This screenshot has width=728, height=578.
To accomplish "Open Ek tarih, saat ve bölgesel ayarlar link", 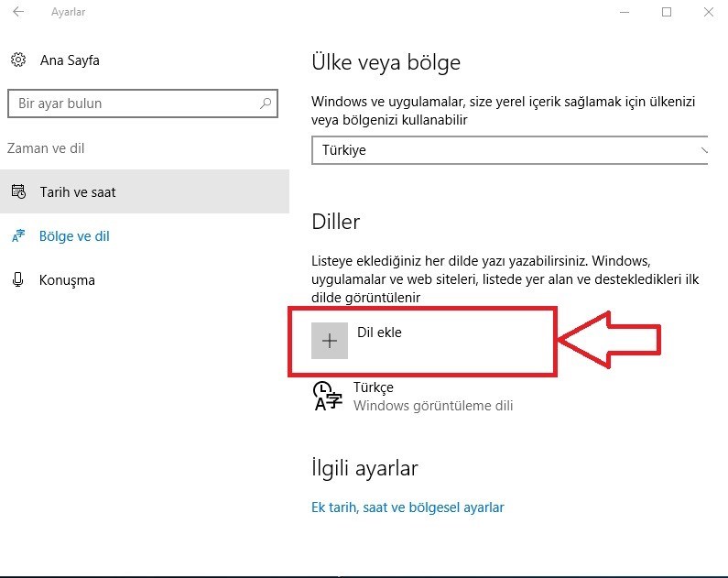I will pyautogui.click(x=407, y=507).
